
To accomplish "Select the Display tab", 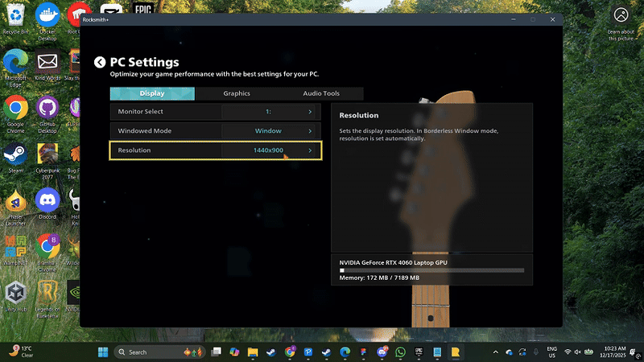I will [152, 93].
